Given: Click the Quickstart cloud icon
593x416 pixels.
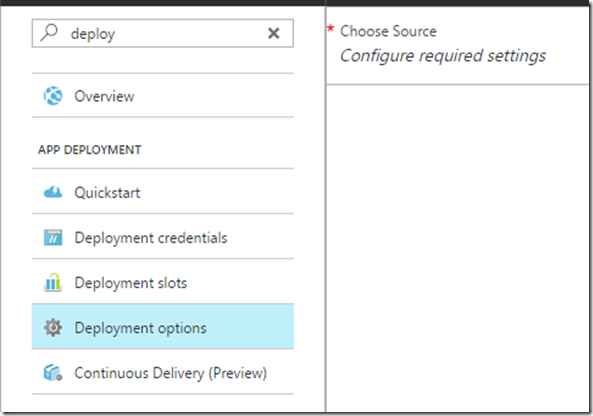Looking at the screenshot, I should (53, 192).
